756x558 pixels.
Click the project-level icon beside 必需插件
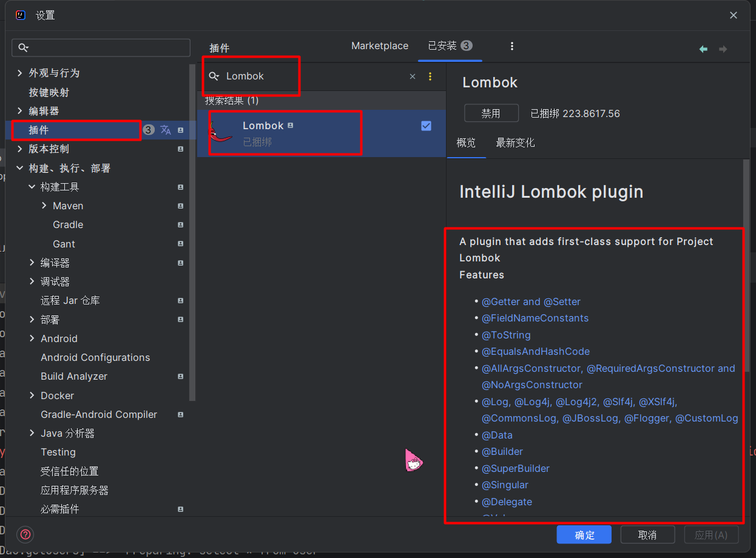[x=180, y=509]
